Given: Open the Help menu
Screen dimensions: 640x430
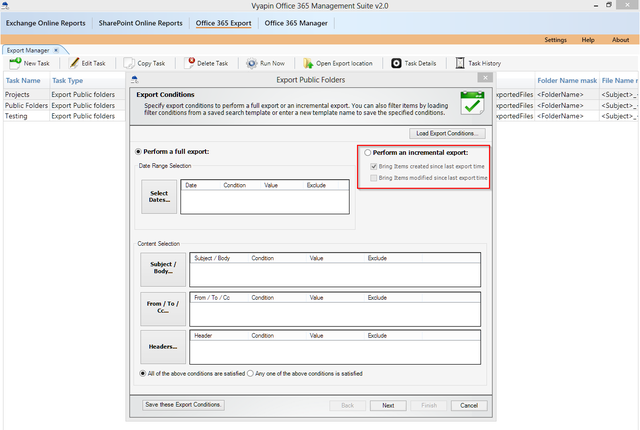Looking at the screenshot, I should (x=588, y=40).
